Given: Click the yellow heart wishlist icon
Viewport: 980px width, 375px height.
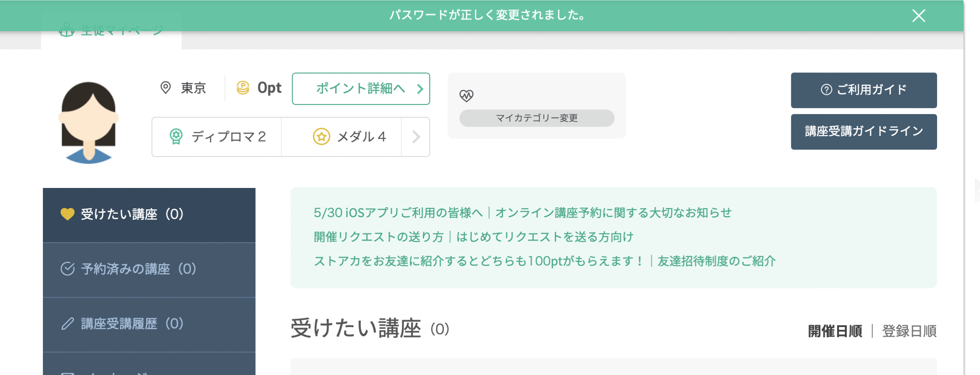Looking at the screenshot, I should pos(68,214).
